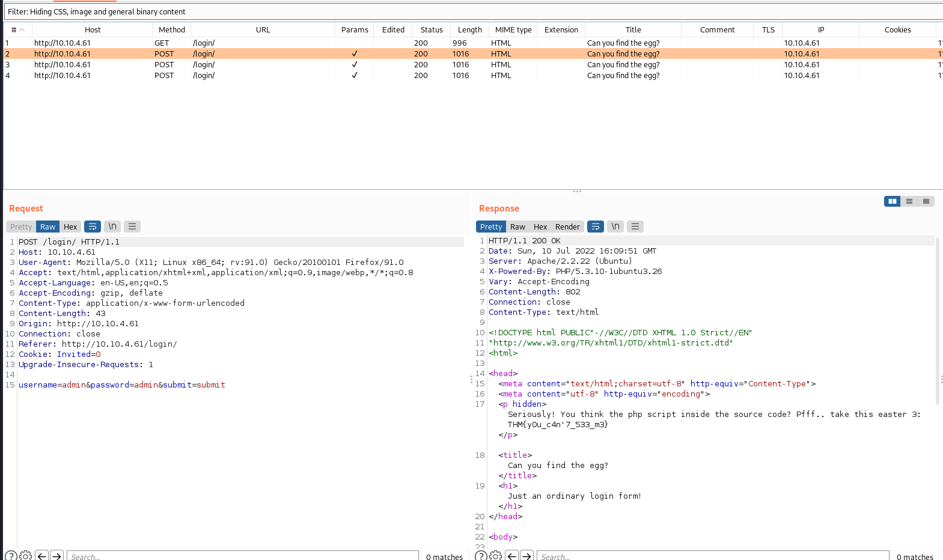The image size is (943, 560).
Task: Sort history by Comment column
Action: click(x=717, y=29)
